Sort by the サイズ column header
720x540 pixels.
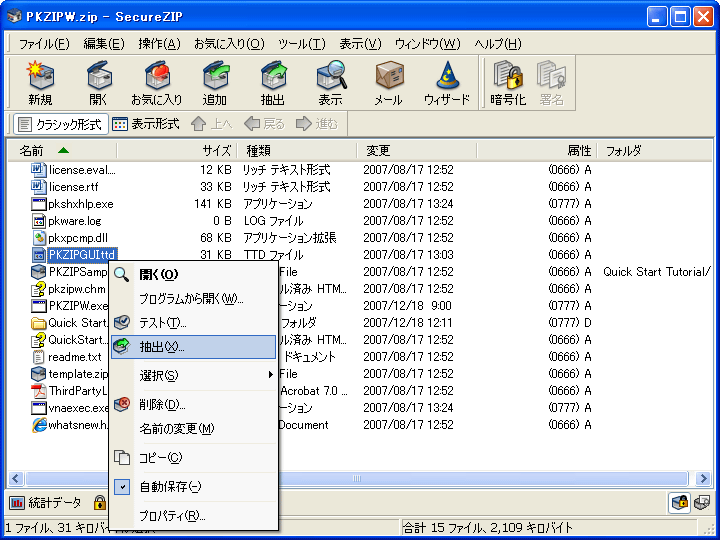(177, 151)
